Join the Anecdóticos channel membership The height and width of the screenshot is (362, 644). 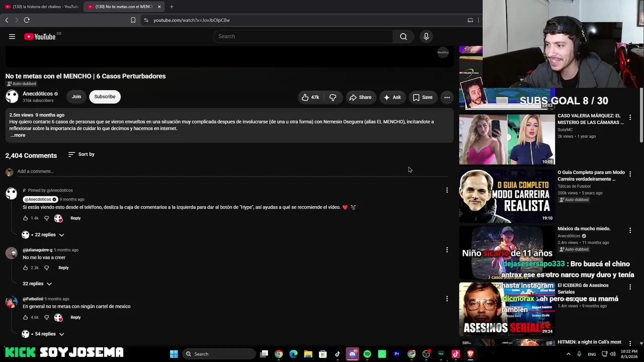click(x=76, y=97)
